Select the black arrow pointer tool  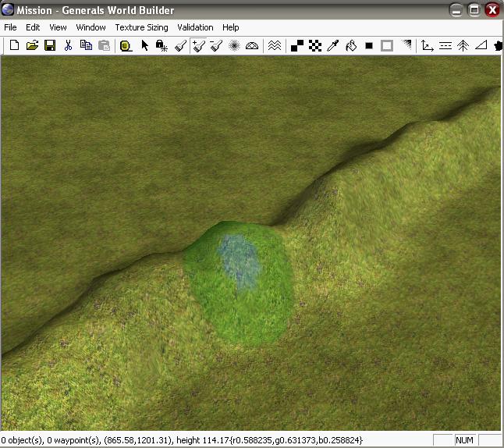click(144, 45)
